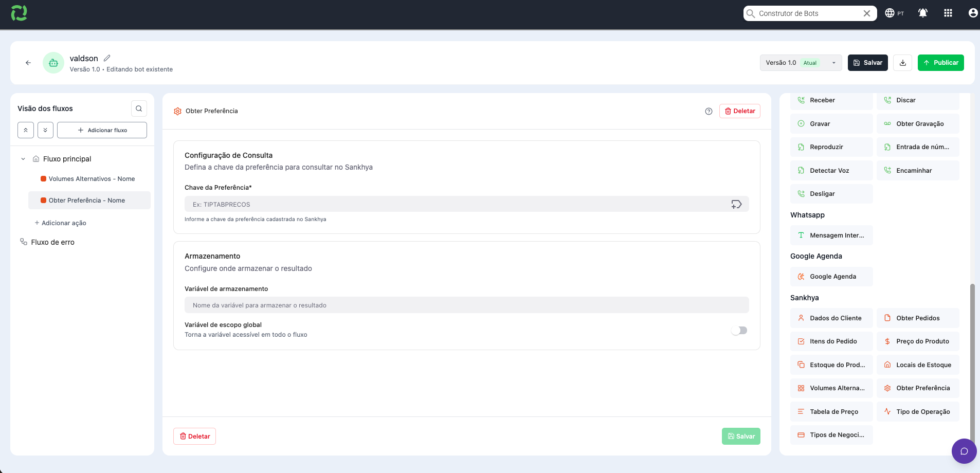Add the Tipos de Negoci... action
The width and height of the screenshot is (980, 473).
pos(831,435)
